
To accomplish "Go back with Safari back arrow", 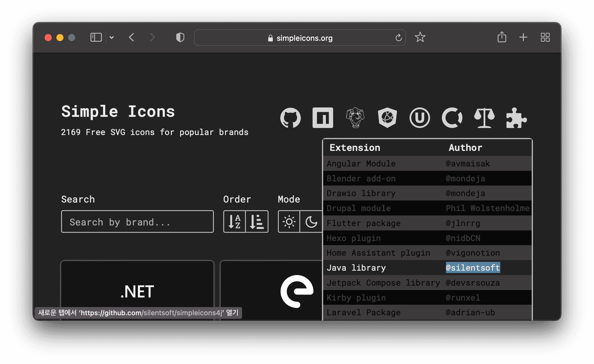I will 132,37.
